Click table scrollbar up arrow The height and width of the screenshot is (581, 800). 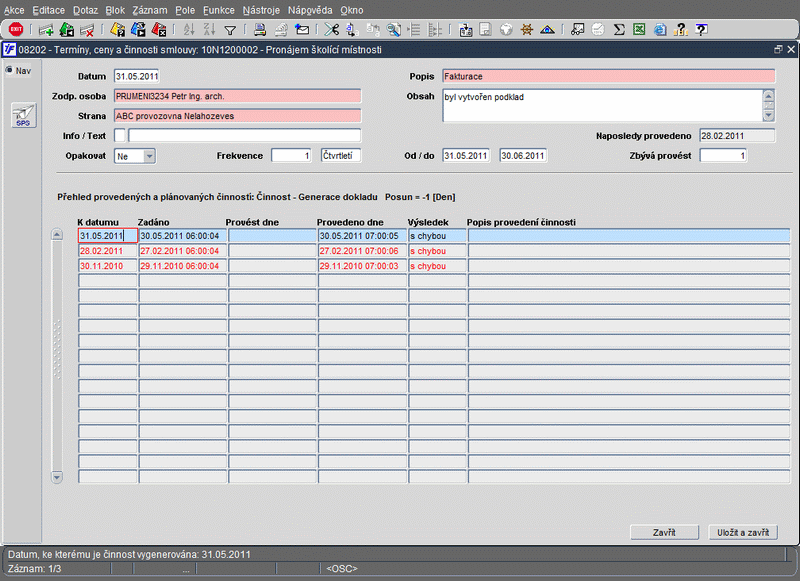(57, 235)
